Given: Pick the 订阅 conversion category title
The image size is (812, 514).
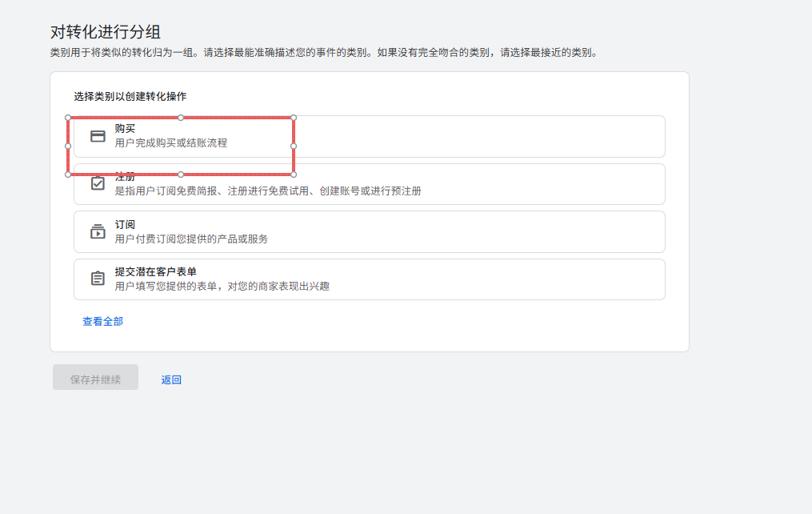Looking at the screenshot, I should [125, 225].
